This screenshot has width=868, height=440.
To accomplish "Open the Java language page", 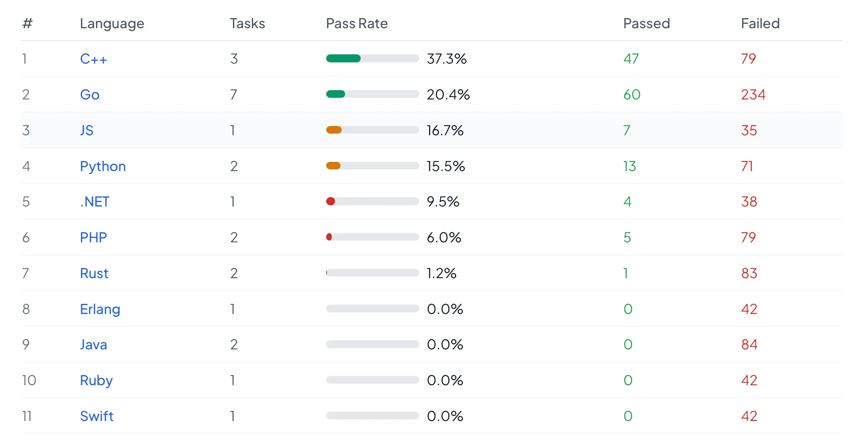I will coord(93,344).
